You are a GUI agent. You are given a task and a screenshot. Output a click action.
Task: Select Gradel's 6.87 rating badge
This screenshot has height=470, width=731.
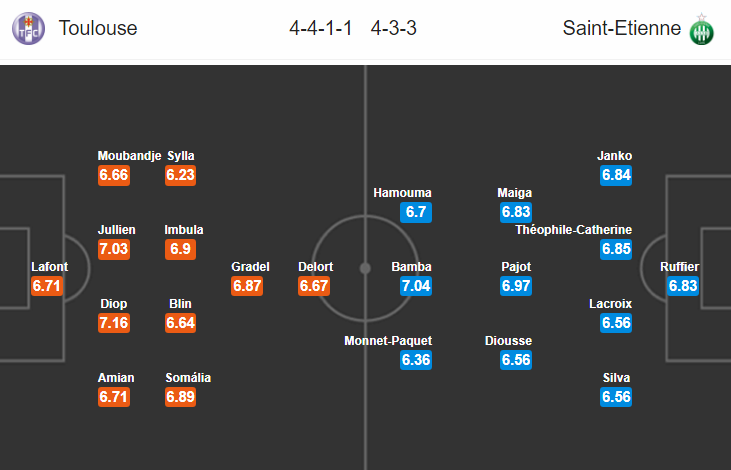click(x=247, y=286)
